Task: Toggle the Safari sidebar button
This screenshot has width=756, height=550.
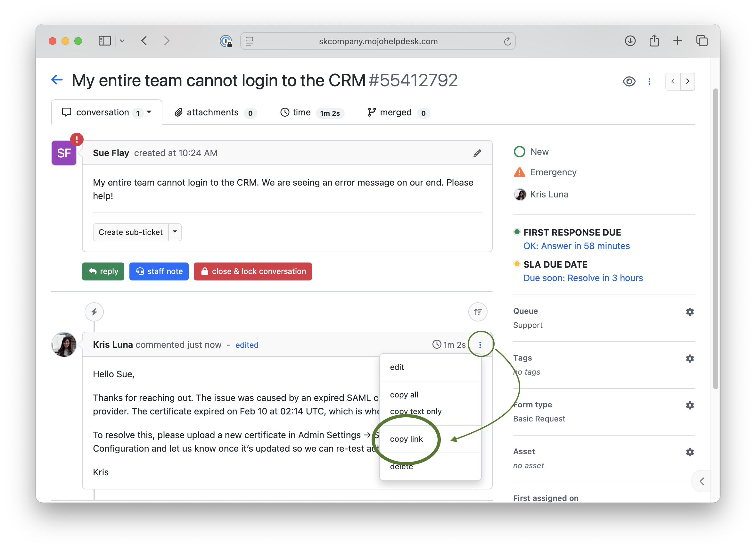Action: point(105,41)
